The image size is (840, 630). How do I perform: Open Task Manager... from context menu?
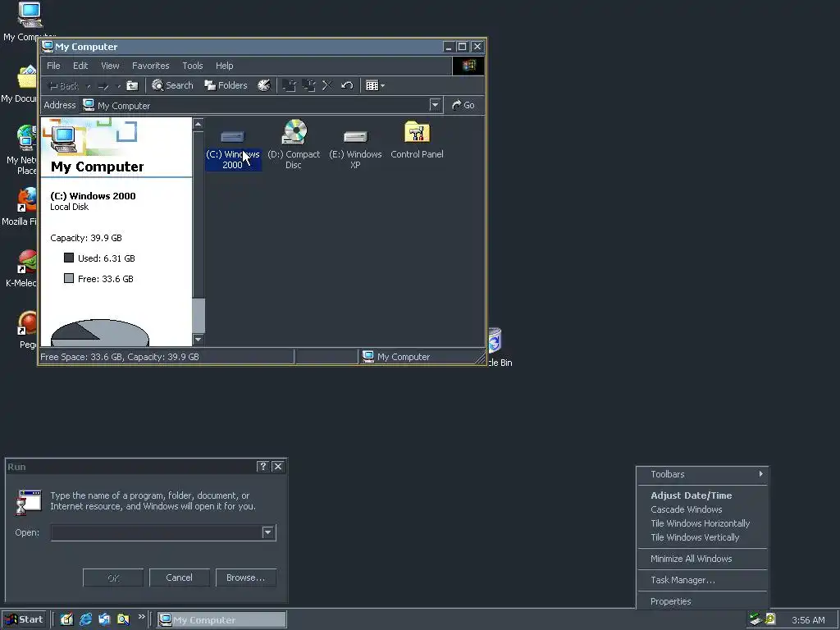tap(703, 580)
